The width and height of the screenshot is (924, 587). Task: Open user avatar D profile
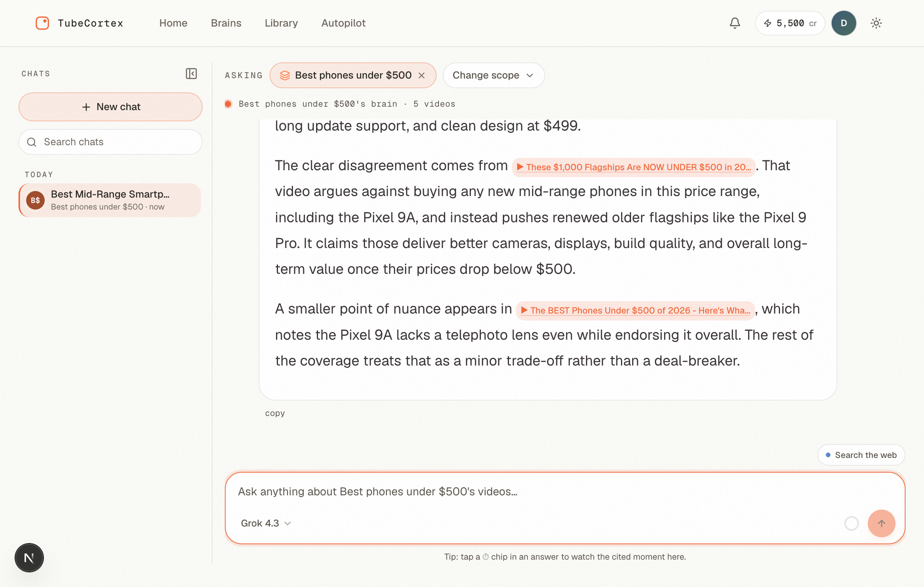pos(844,23)
